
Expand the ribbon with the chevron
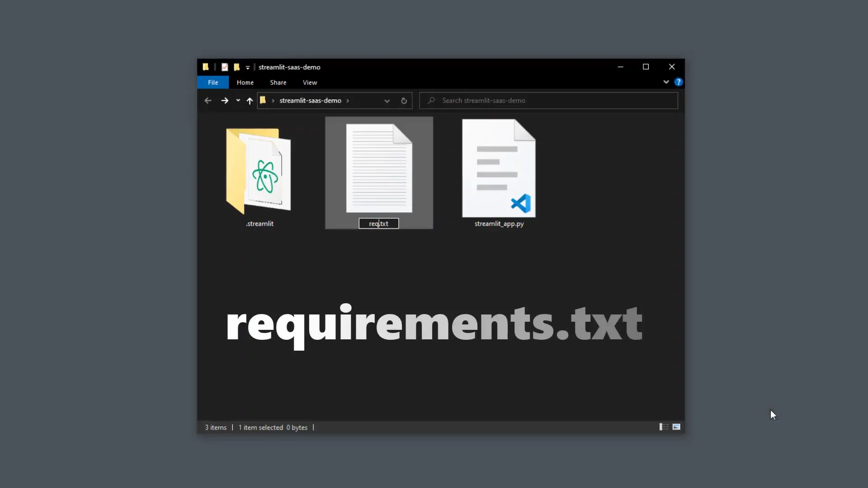coord(666,82)
